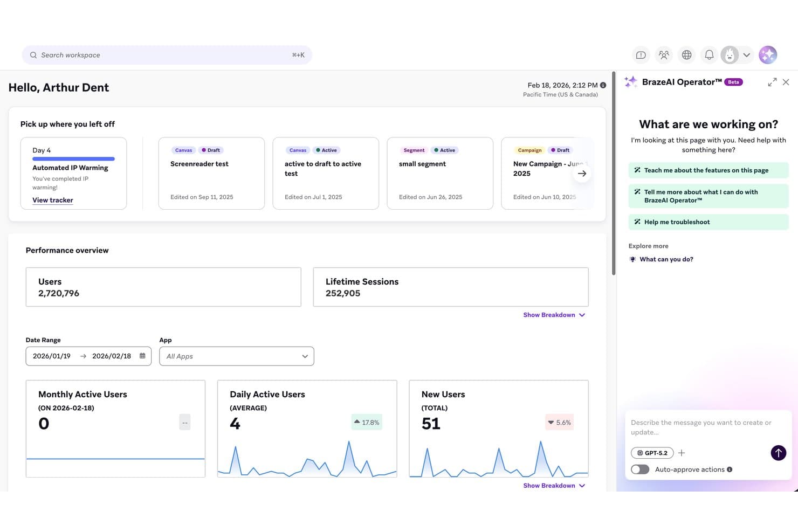Choose the 'Help me troubleshoot' suggestion
Viewport: 798px width, 532px height.
pos(708,222)
